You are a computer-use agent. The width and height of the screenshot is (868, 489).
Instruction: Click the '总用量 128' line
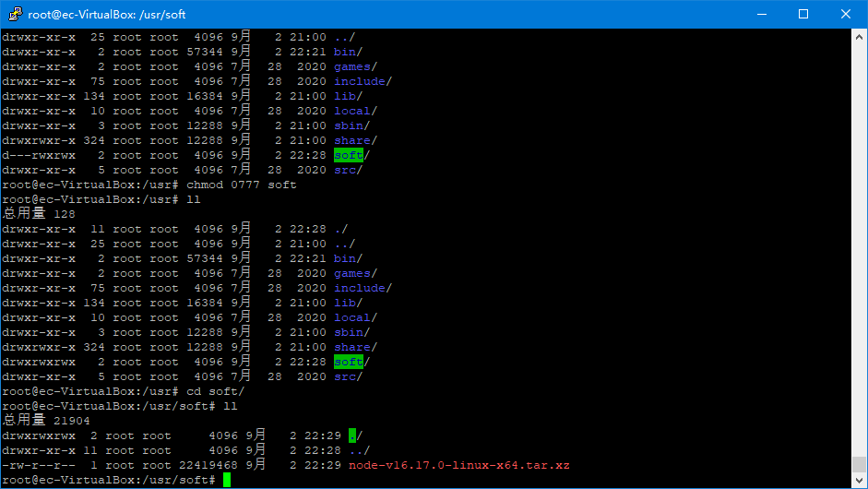tap(39, 214)
